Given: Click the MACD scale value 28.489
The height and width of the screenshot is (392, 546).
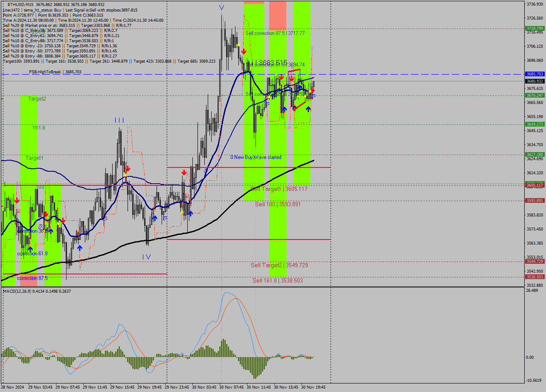Looking at the screenshot, I should (x=532, y=291).
